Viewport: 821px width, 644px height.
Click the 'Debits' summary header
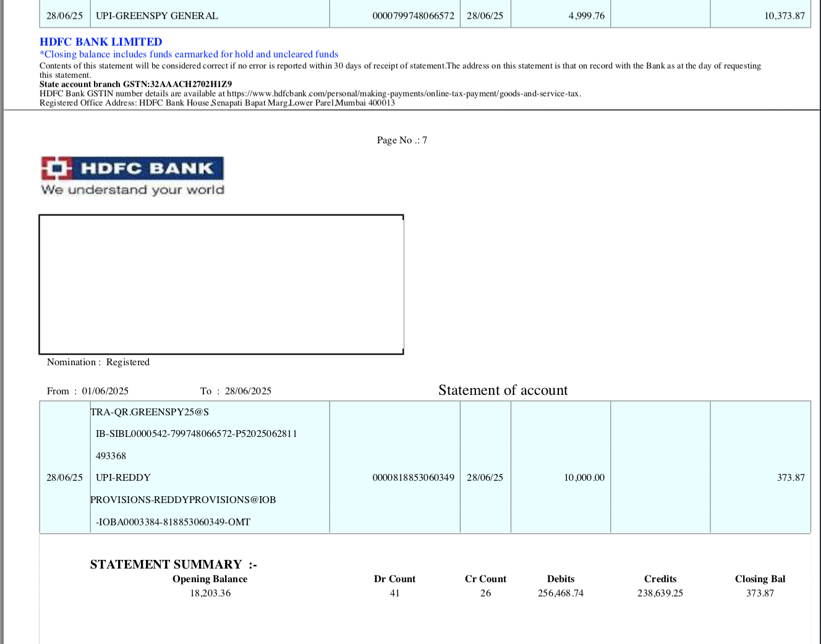(561, 579)
